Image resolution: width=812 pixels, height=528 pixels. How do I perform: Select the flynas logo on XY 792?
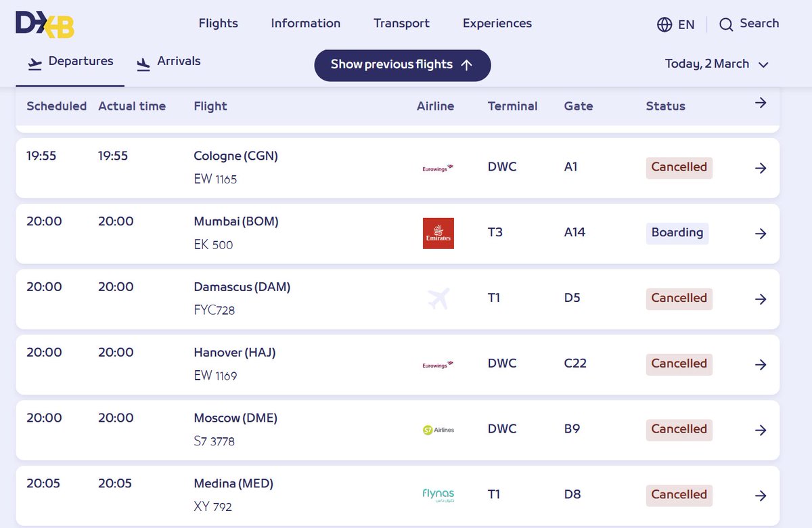[x=437, y=495]
